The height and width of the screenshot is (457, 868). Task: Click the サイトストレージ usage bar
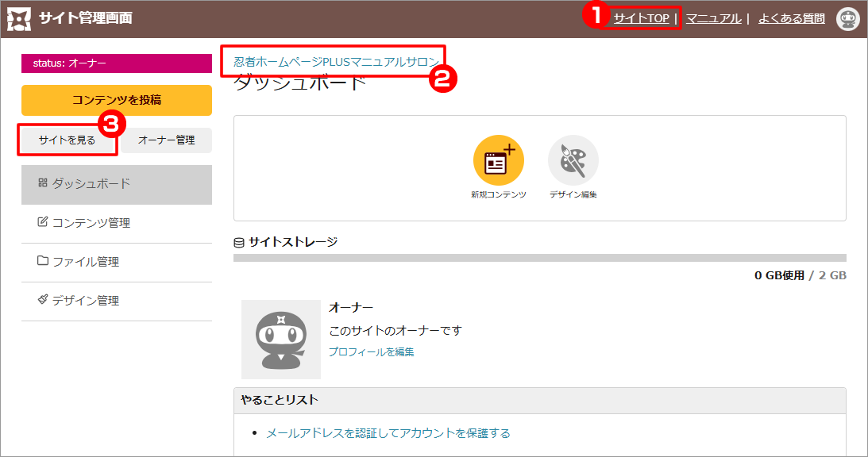click(539, 258)
